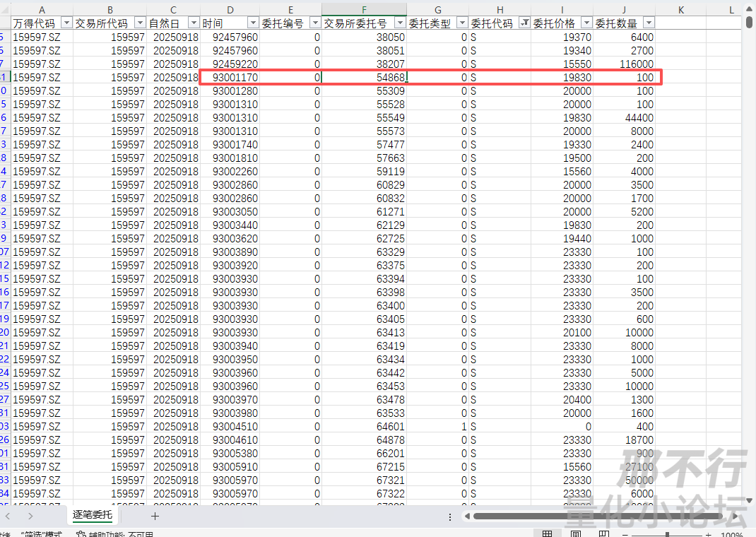Open the 交易所委托号 filter dropdown
This screenshot has width=756, height=537.
pos(400,23)
